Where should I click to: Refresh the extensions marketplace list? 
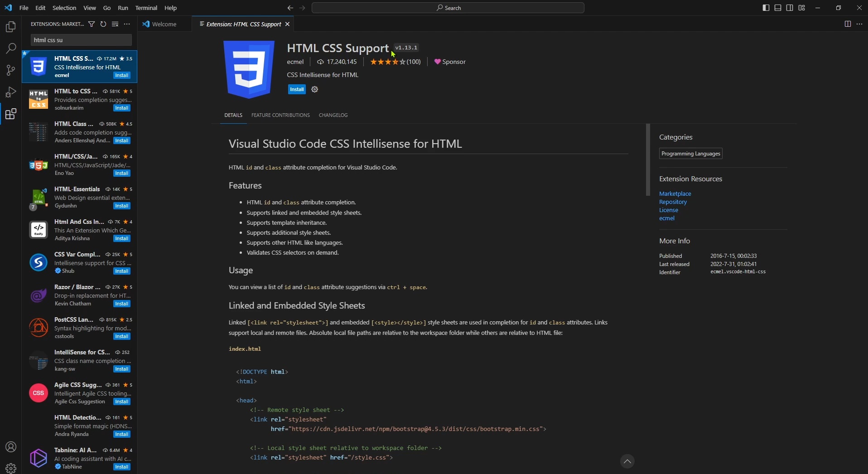(103, 24)
